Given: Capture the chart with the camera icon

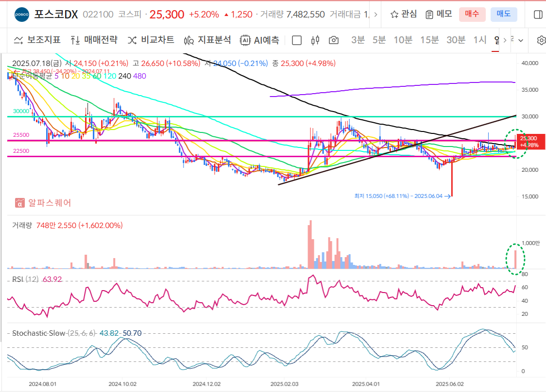Looking at the screenshot, I should [333, 41].
